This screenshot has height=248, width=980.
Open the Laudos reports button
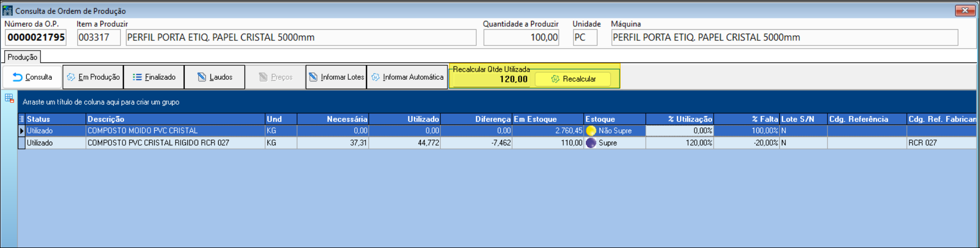click(x=215, y=77)
